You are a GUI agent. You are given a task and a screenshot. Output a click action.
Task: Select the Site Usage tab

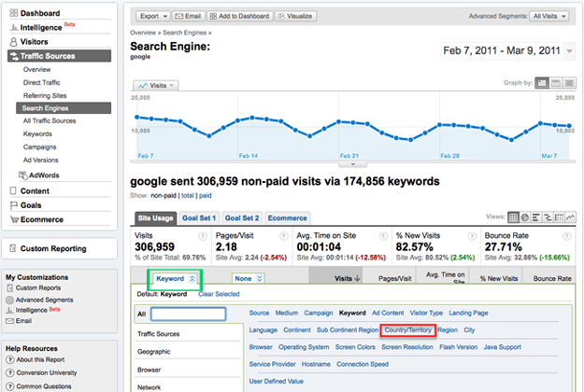coord(155,218)
